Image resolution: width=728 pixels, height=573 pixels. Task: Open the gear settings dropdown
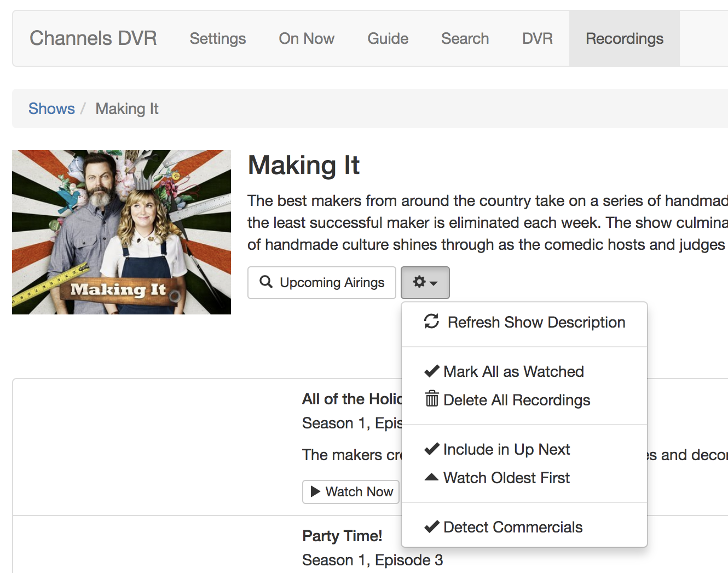pyautogui.click(x=425, y=283)
